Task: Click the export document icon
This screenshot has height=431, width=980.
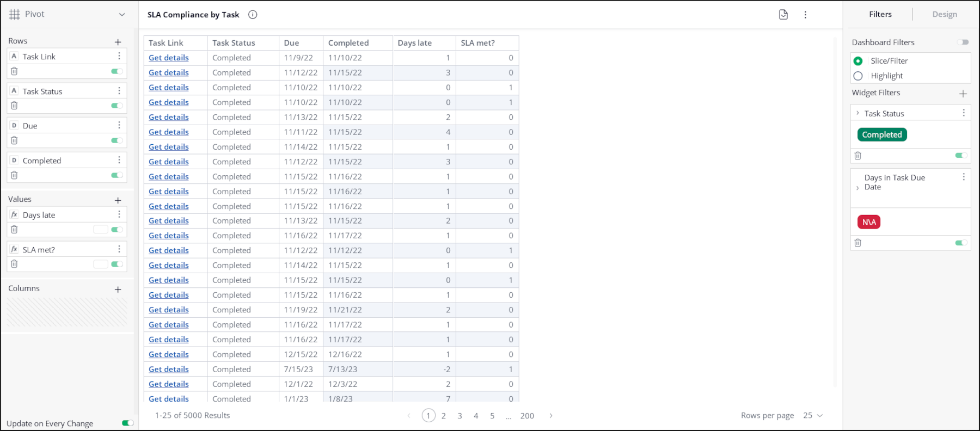Action: pos(783,15)
